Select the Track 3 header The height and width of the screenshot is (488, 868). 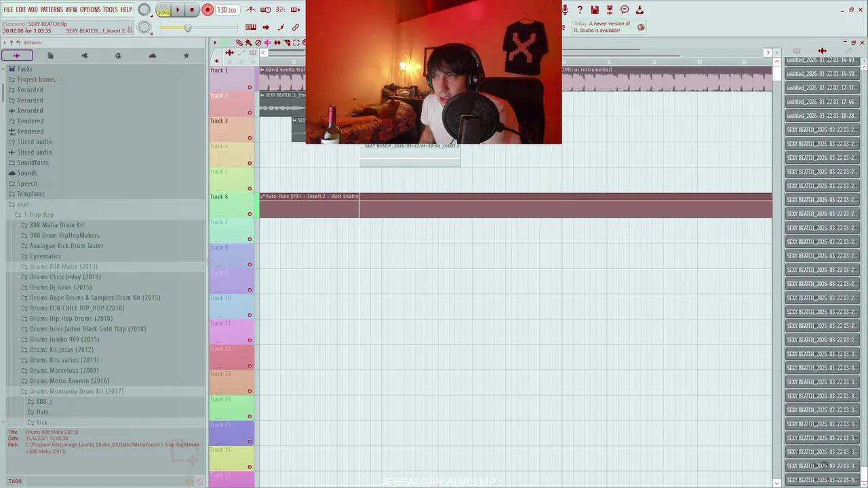coord(232,129)
